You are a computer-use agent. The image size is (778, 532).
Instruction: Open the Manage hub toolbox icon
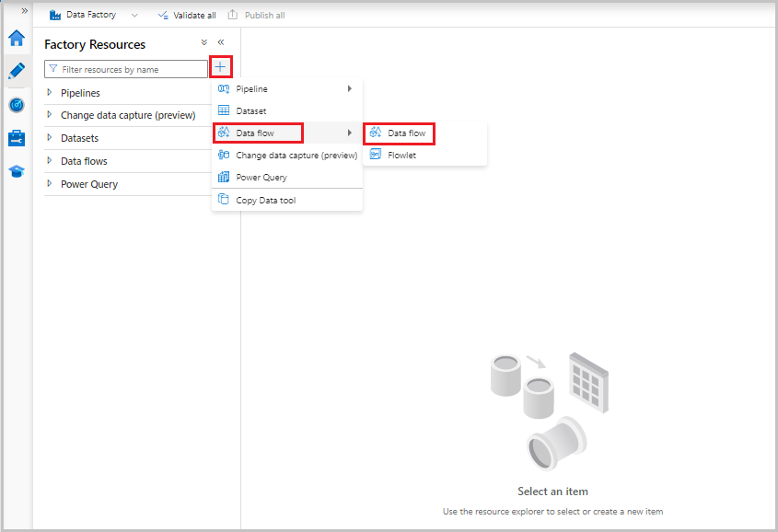(x=15, y=137)
